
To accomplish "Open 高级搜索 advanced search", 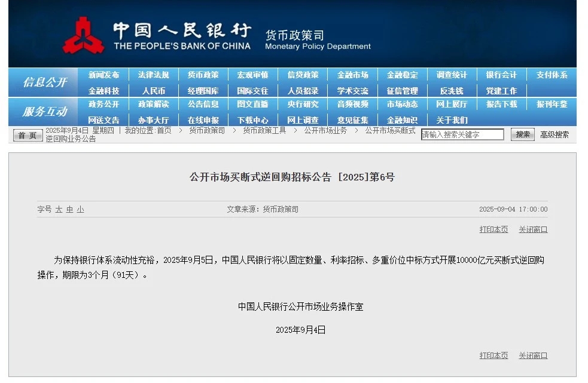I will tap(555, 135).
